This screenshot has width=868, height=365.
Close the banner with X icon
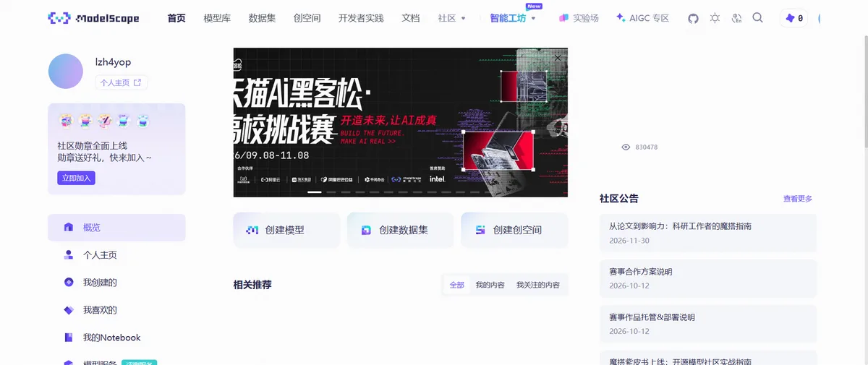tap(558, 57)
